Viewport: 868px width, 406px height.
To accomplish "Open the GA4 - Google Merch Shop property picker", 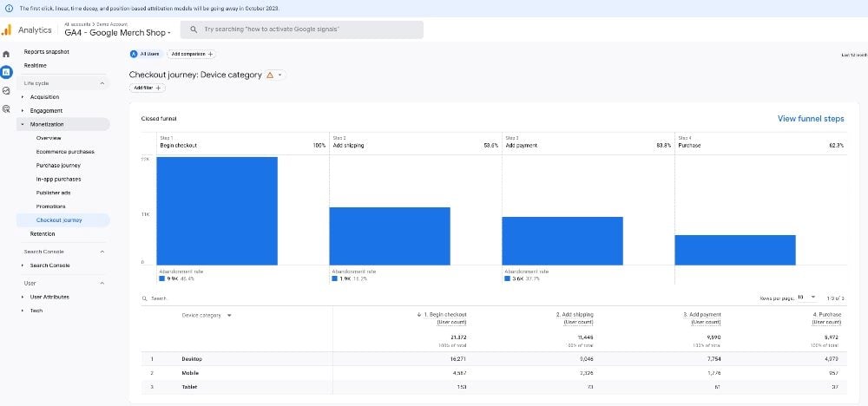I will (x=117, y=33).
